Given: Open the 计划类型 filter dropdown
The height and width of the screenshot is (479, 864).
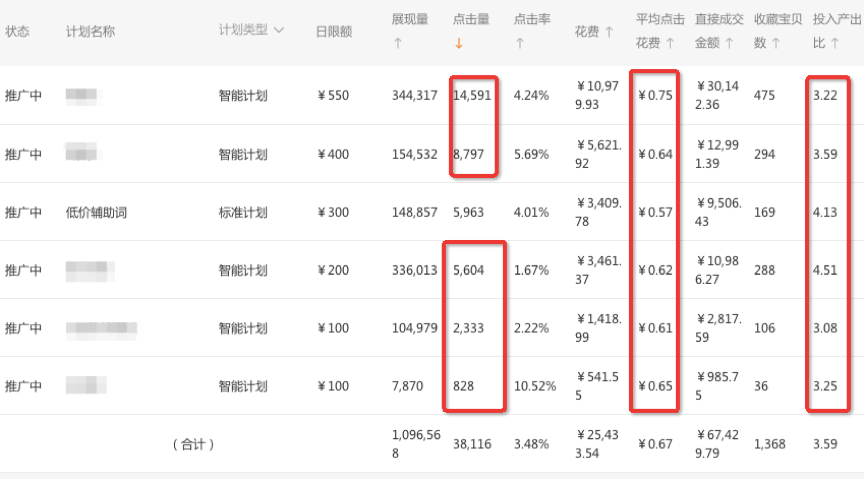Looking at the screenshot, I should 278,30.
